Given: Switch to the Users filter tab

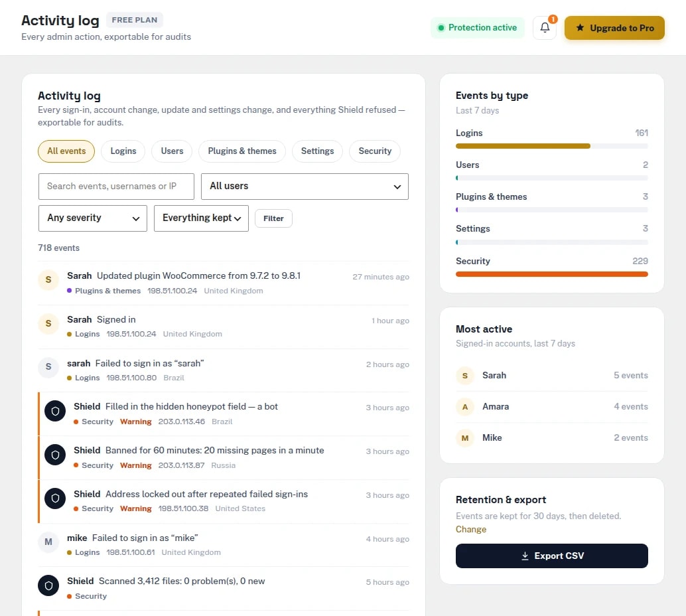Looking at the screenshot, I should (x=172, y=151).
